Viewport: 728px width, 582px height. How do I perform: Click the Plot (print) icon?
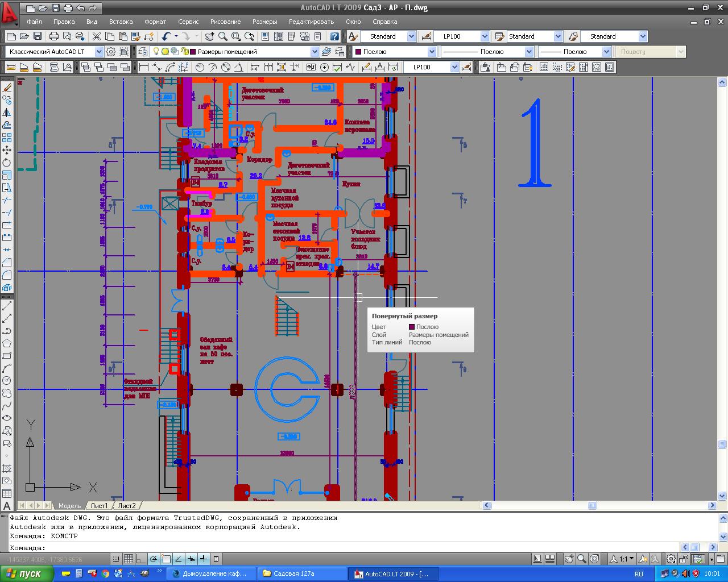54,36
